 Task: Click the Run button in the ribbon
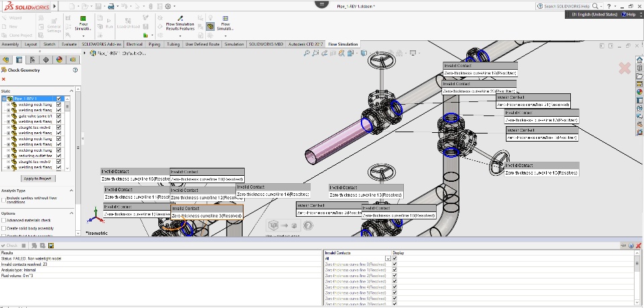tap(109, 23)
